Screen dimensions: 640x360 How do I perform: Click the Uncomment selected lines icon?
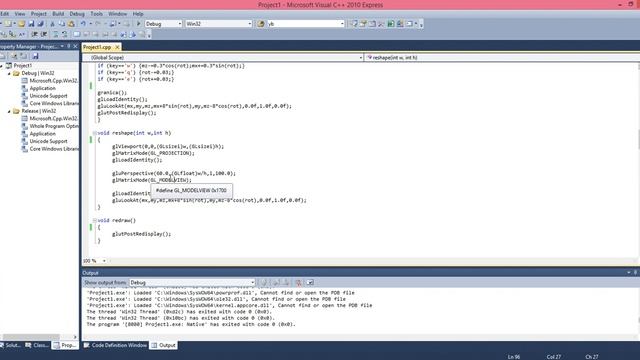[x=64, y=35]
